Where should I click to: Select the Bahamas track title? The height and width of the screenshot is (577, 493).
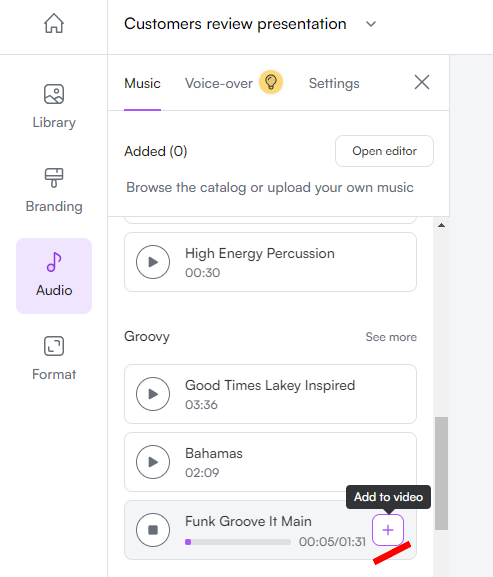point(214,453)
